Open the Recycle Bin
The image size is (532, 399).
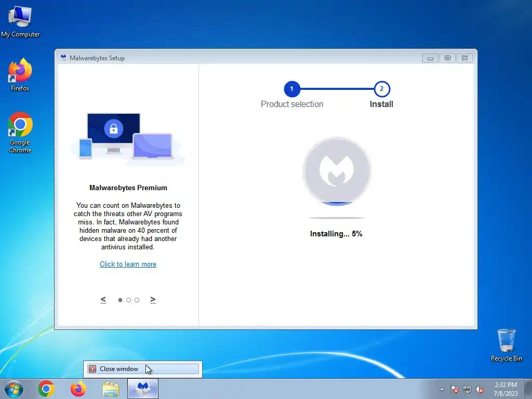tap(506, 345)
